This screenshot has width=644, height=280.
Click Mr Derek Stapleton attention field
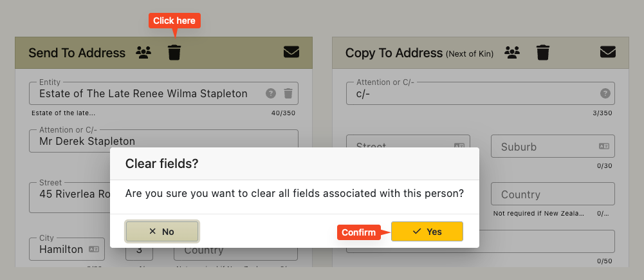coord(163,141)
